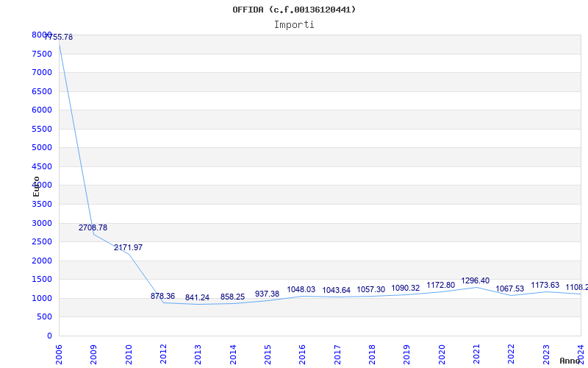The height and width of the screenshot is (368, 588).
Task: Select the 1043.64 data label
Action: (x=337, y=290)
